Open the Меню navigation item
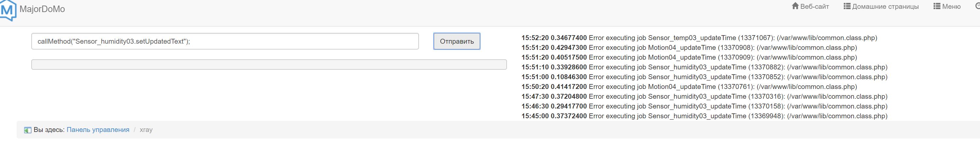 click(951, 7)
